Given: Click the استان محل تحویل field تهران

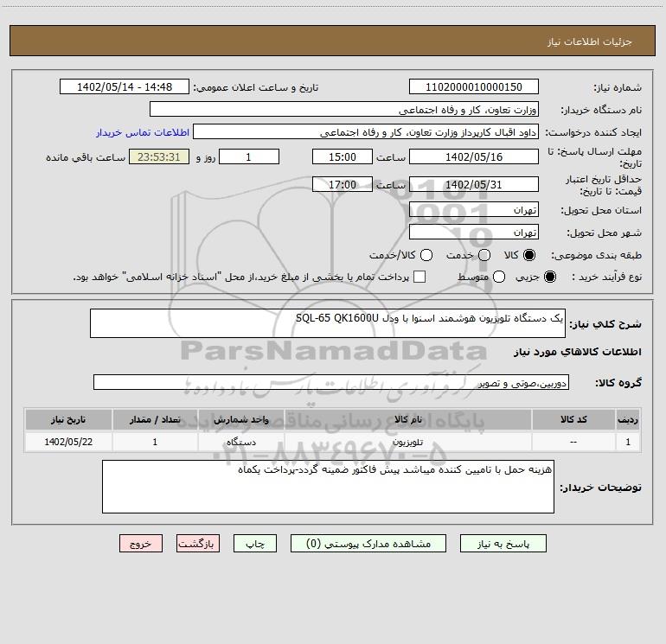Looking at the screenshot, I should tap(474, 209).
